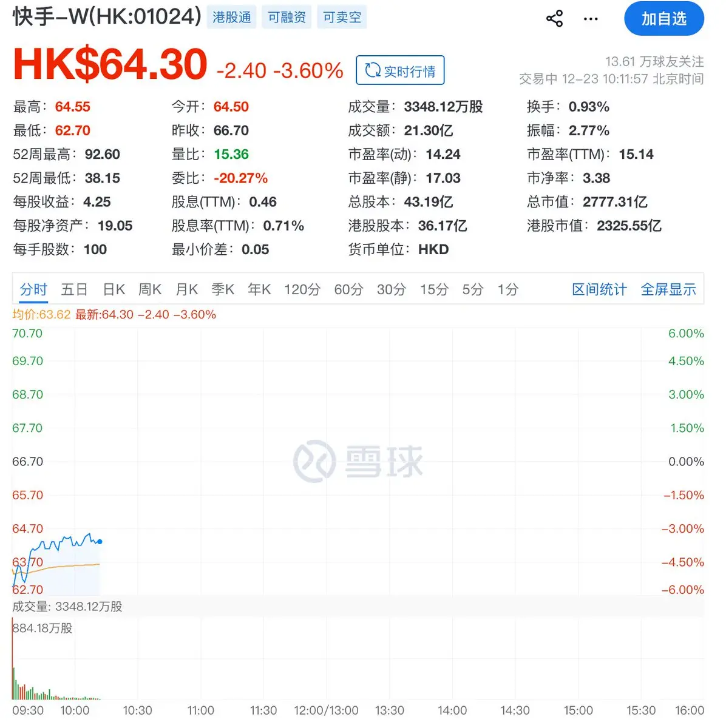Click the 昨收 value 66.70
Screen dimensions: 726x728
pyautogui.click(x=231, y=130)
